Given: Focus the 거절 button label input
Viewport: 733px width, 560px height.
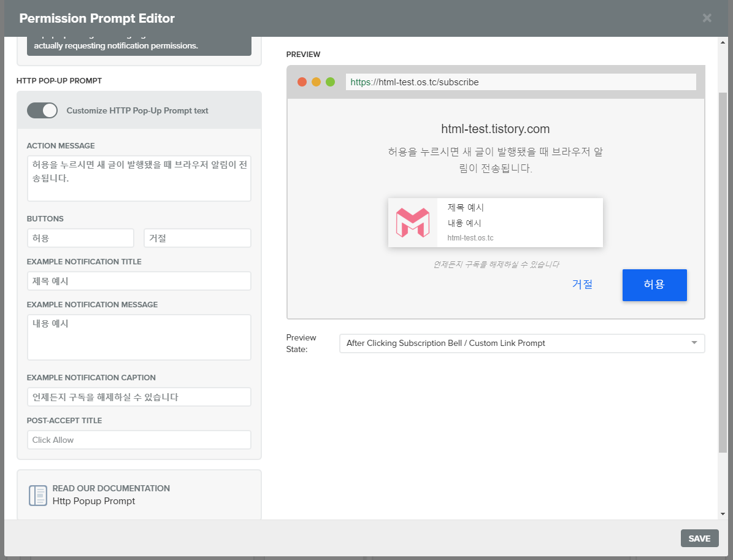Looking at the screenshot, I should click(x=197, y=238).
